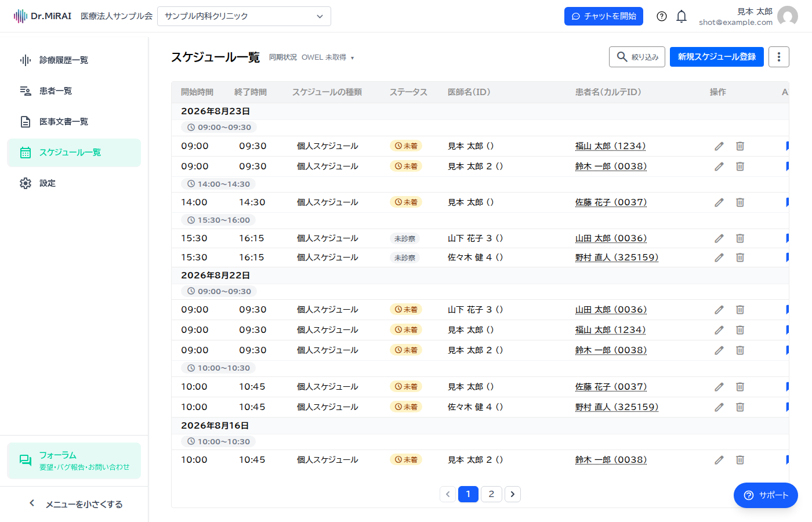
Task: Click the user avatar icon
Action: coord(787,16)
